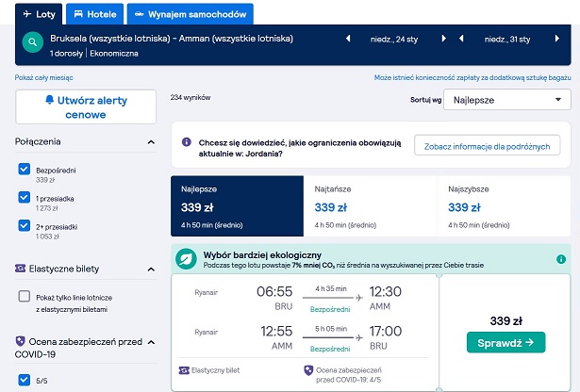Click the Sprawdź button for the 339 zł flight
The image size is (580, 392).
click(x=505, y=342)
